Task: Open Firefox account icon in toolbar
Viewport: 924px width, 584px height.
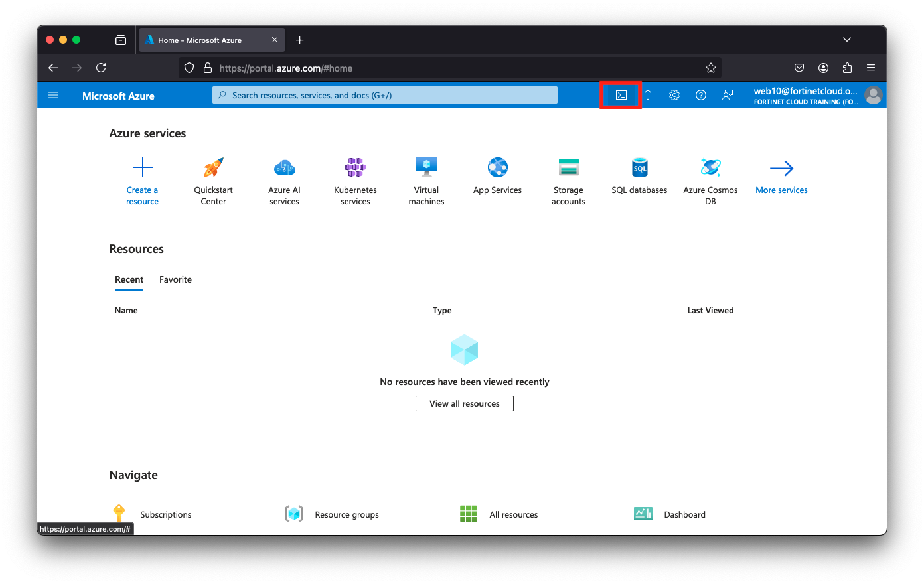Action: (823, 68)
